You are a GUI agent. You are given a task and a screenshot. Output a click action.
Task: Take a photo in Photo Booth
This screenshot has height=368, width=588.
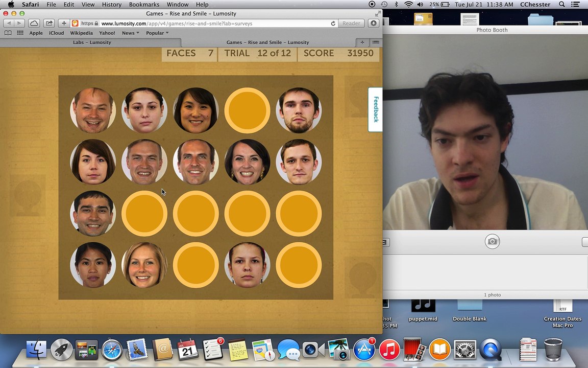pyautogui.click(x=492, y=241)
